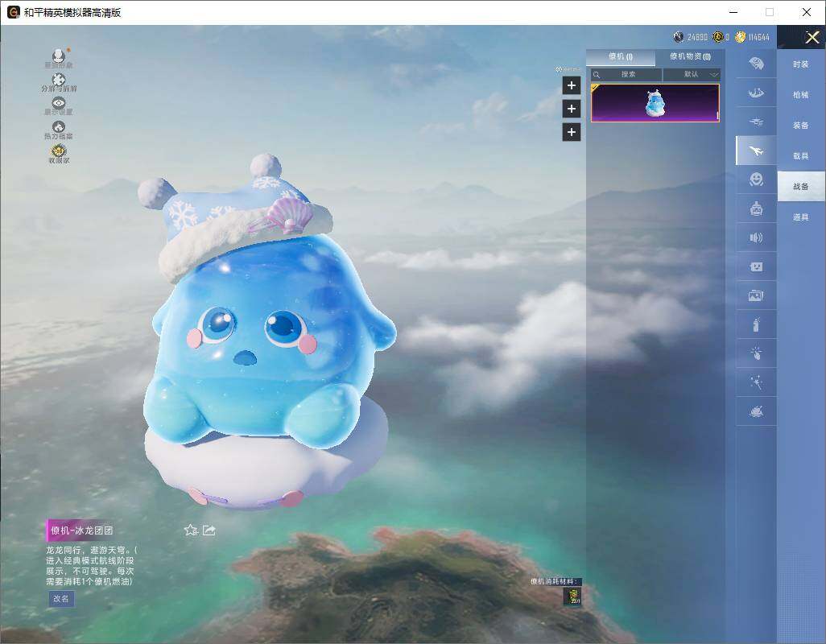Image resolution: width=826 pixels, height=644 pixels.
Task: Open the 默认 sort dropdown
Action: point(692,74)
